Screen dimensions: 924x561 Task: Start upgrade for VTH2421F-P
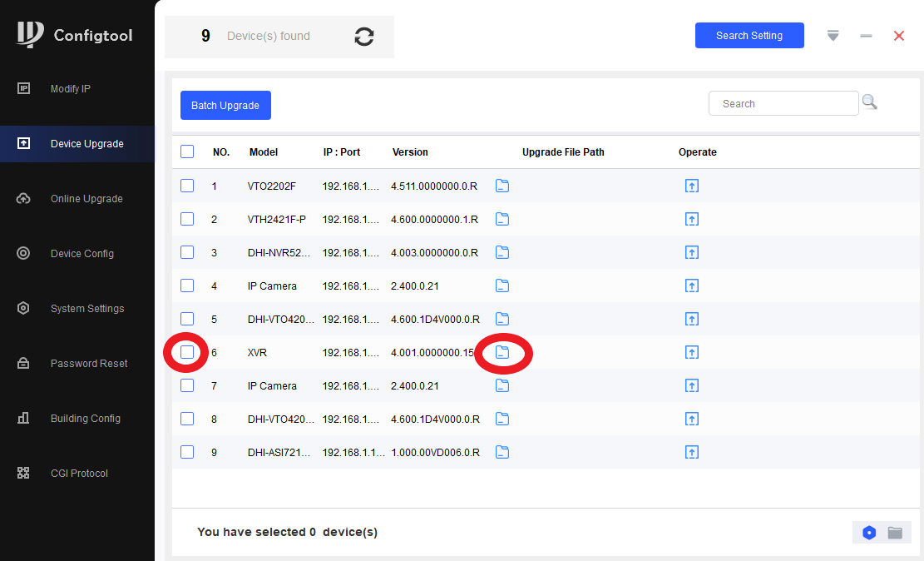click(x=692, y=220)
